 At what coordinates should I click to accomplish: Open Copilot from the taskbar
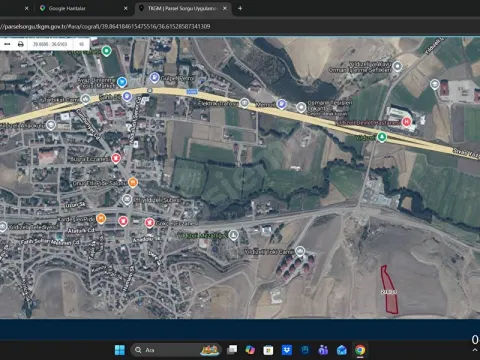250,350
